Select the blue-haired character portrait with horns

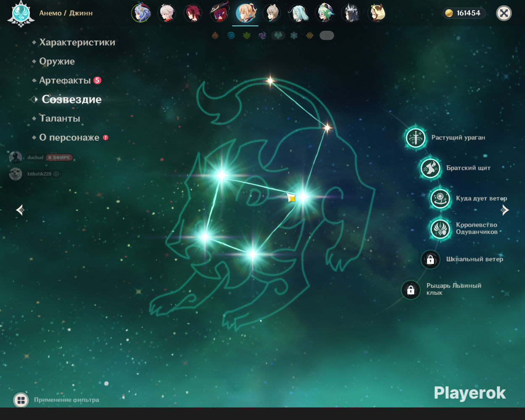[x=141, y=13]
